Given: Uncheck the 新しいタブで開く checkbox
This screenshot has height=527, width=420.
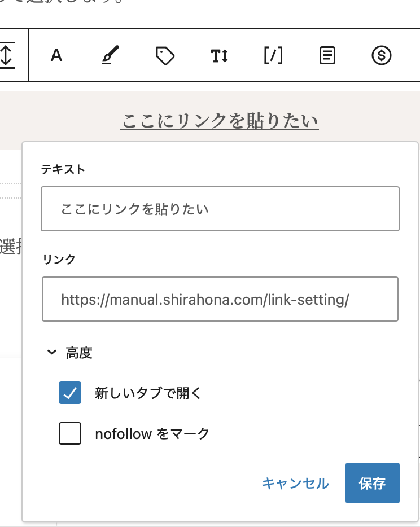Looking at the screenshot, I should 70,393.
